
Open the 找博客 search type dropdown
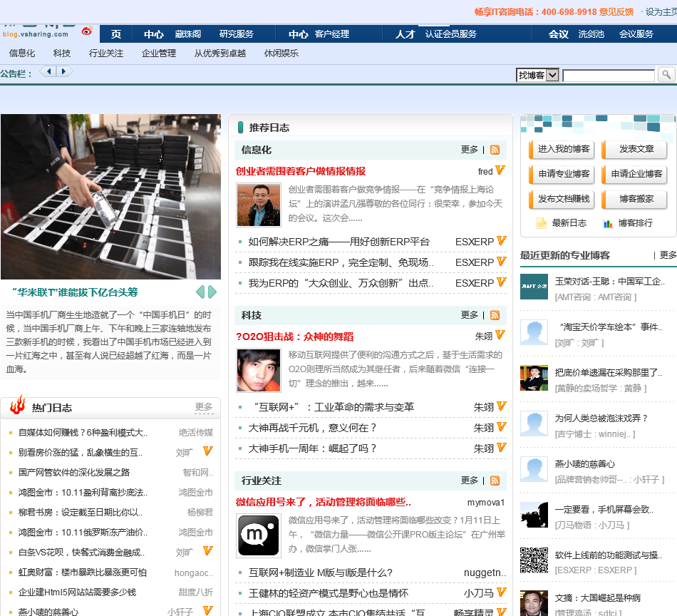(x=537, y=75)
